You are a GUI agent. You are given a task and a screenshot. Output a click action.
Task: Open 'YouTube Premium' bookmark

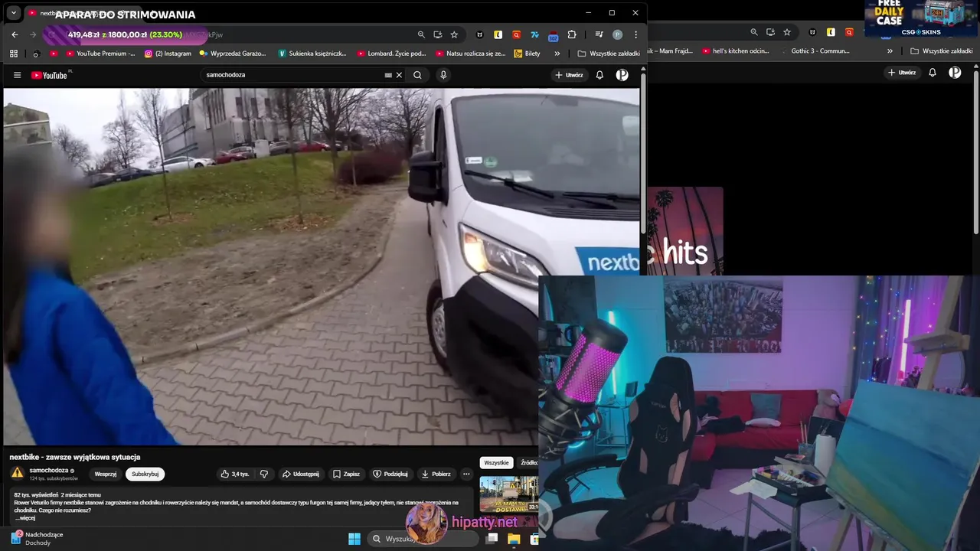[x=100, y=54]
